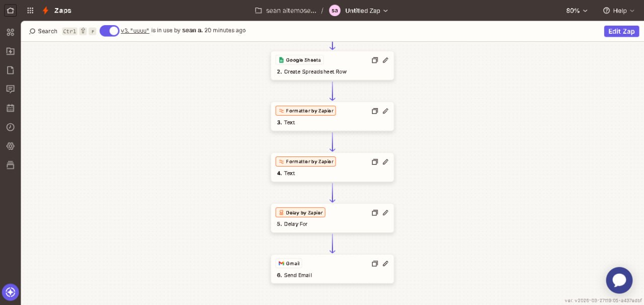
Task: Click the Search field
Action: click(43, 31)
